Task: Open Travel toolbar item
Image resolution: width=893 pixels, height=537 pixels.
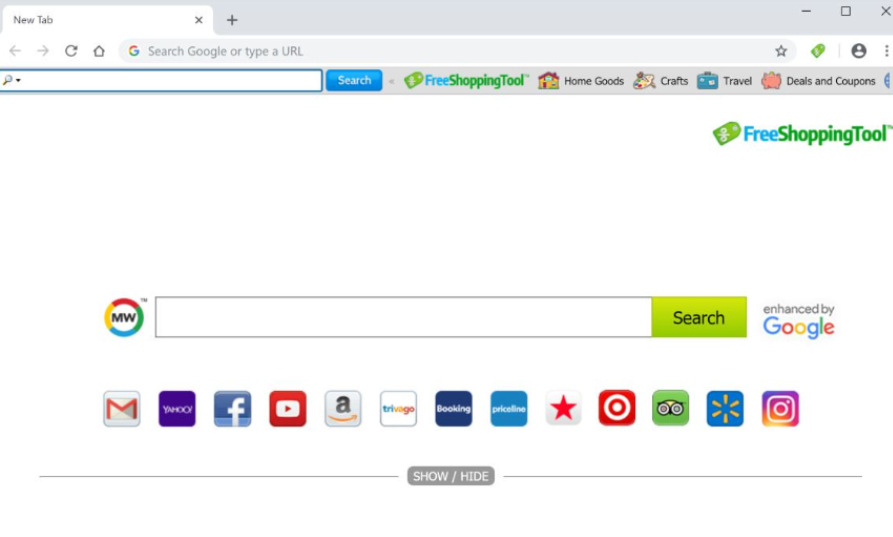Action: coord(724,81)
